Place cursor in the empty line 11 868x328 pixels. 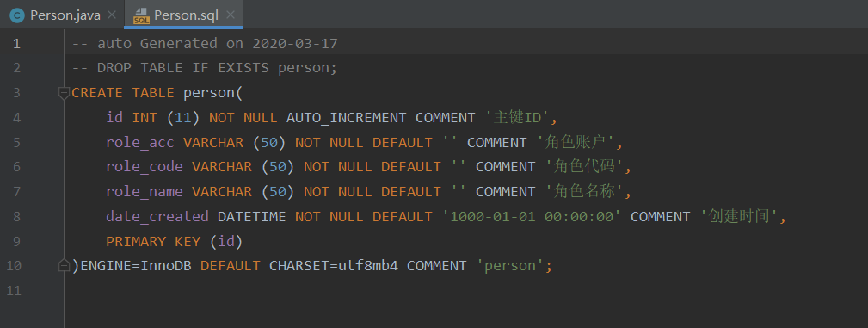tap(465, 290)
